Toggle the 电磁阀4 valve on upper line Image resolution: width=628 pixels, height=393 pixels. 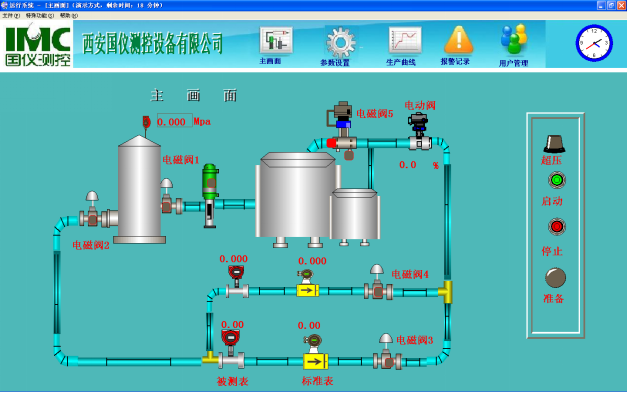tap(377, 282)
